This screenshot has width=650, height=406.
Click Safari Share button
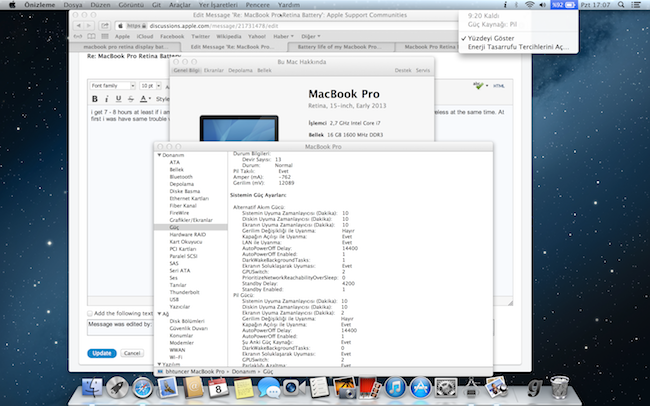pos(105,26)
